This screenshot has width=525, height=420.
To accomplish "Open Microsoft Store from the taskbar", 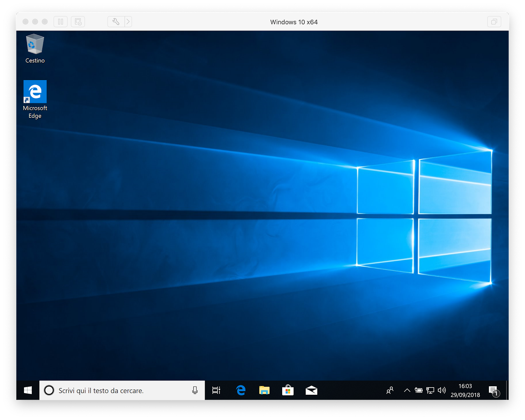I will click(288, 390).
